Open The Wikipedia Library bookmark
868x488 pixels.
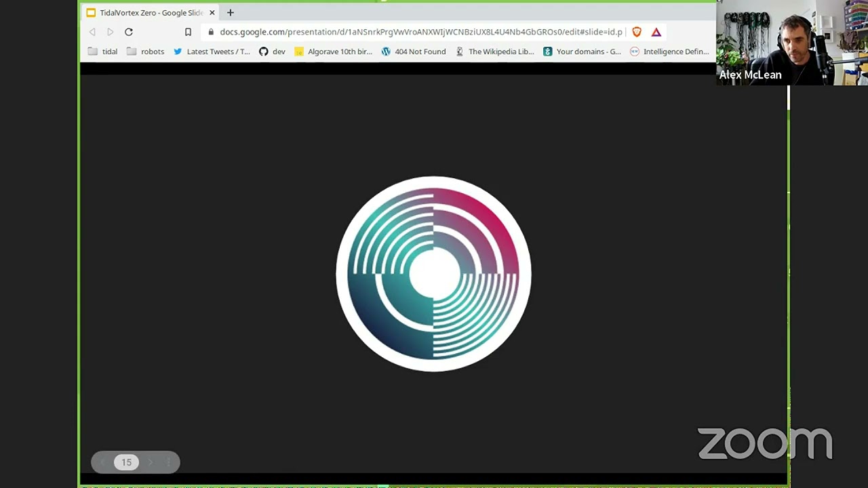tap(494, 52)
